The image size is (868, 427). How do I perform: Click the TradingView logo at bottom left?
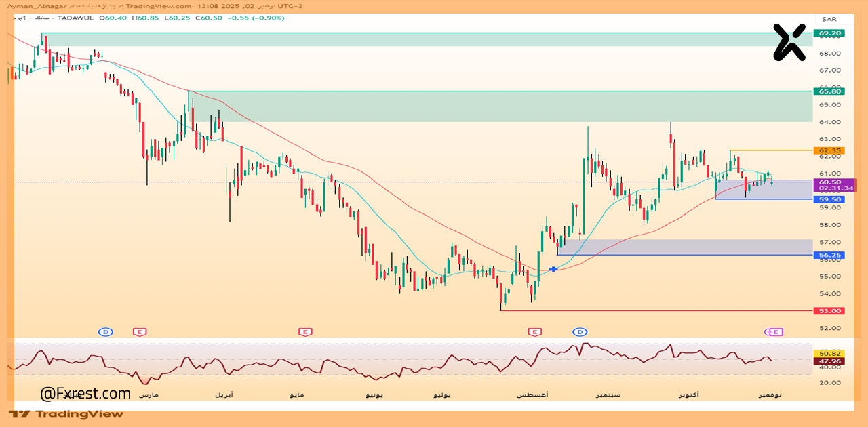pyautogui.click(x=66, y=413)
